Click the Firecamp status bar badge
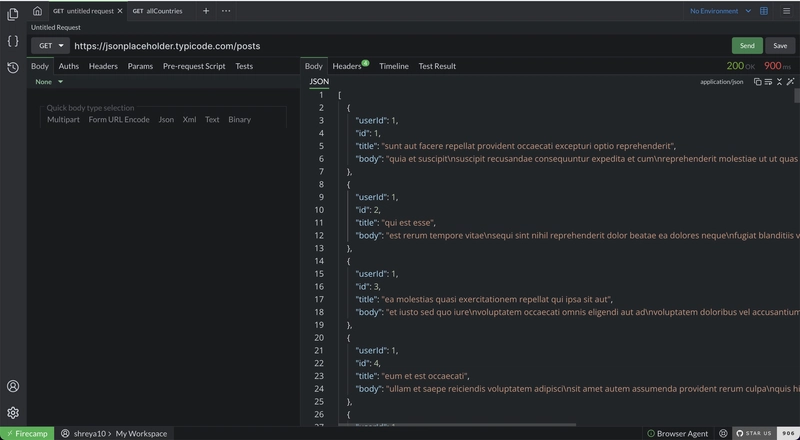The image size is (800, 440). tap(27, 433)
